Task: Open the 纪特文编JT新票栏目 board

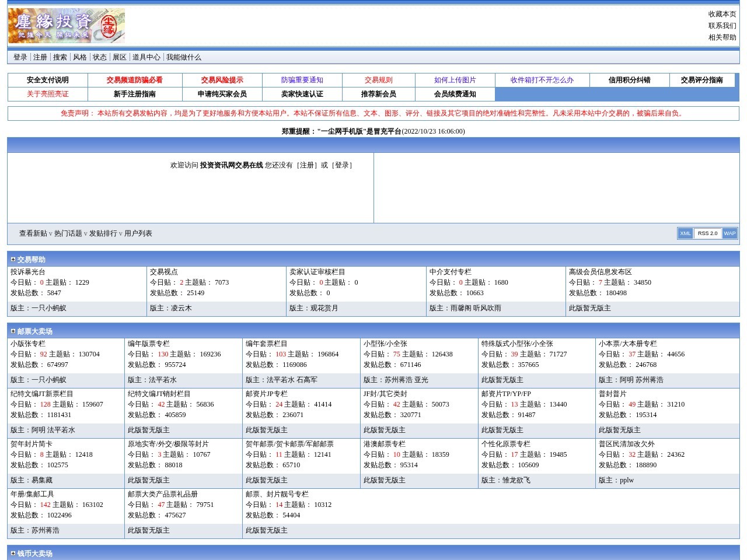Action: pyautogui.click(x=42, y=394)
